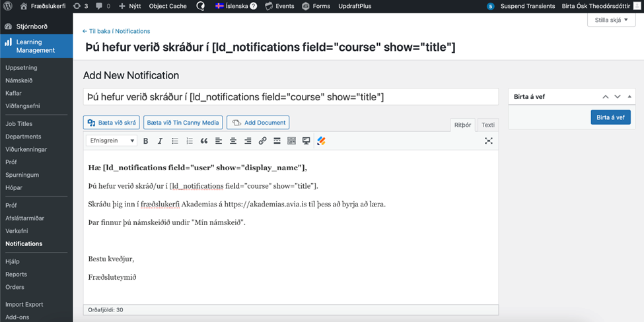Switch to the Texti editor tab
644x322 pixels.
487,125
